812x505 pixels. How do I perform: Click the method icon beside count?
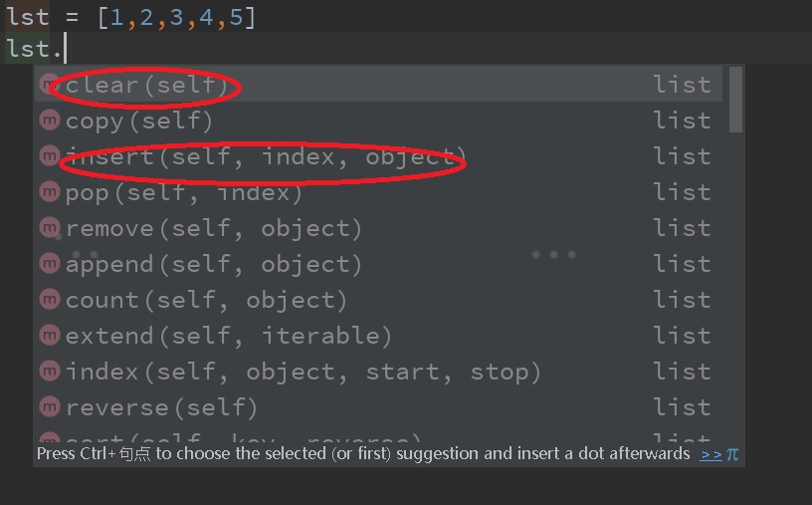click(x=49, y=300)
